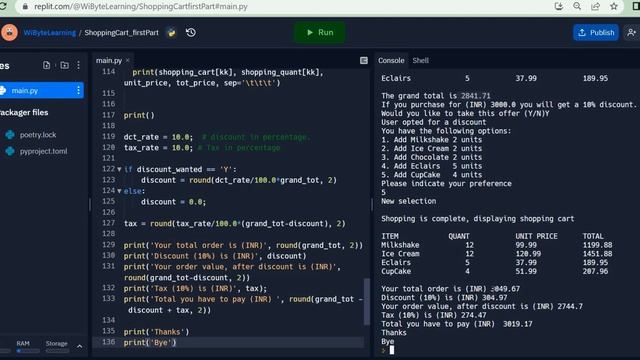
Task: Click the browser zoom magnifier icon
Action: point(577,6)
